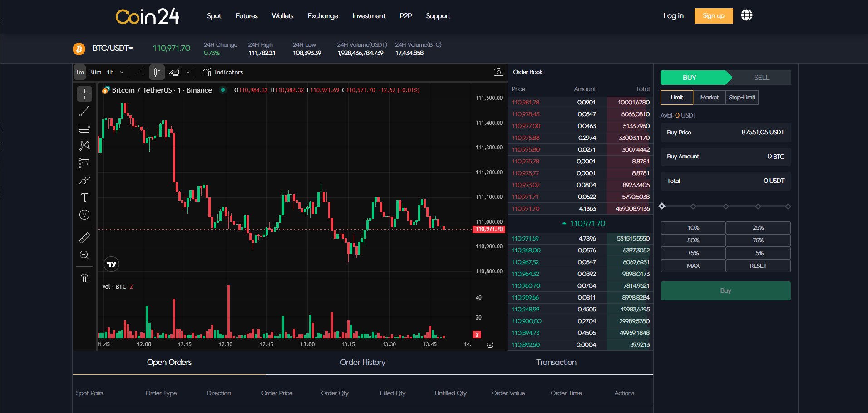Switch to the Order History tab
The width and height of the screenshot is (868, 413).
click(x=362, y=362)
